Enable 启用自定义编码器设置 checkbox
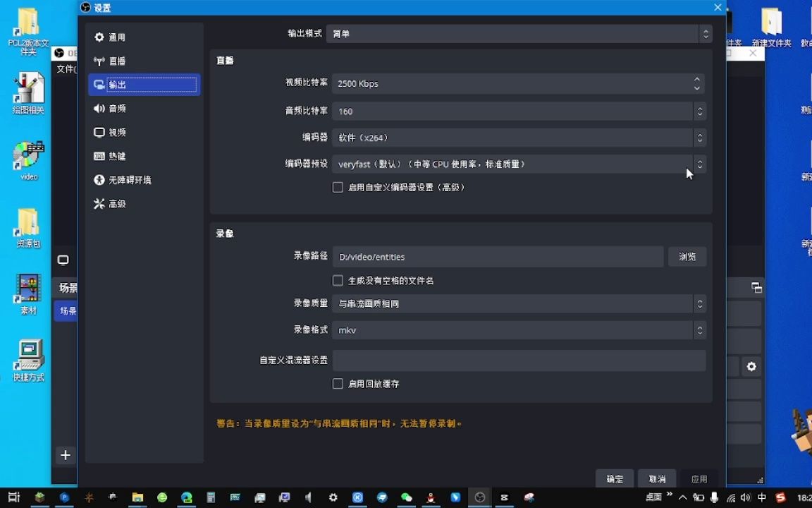Image resolution: width=812 pixels, height=508 pixels. [x=338, y=187]
